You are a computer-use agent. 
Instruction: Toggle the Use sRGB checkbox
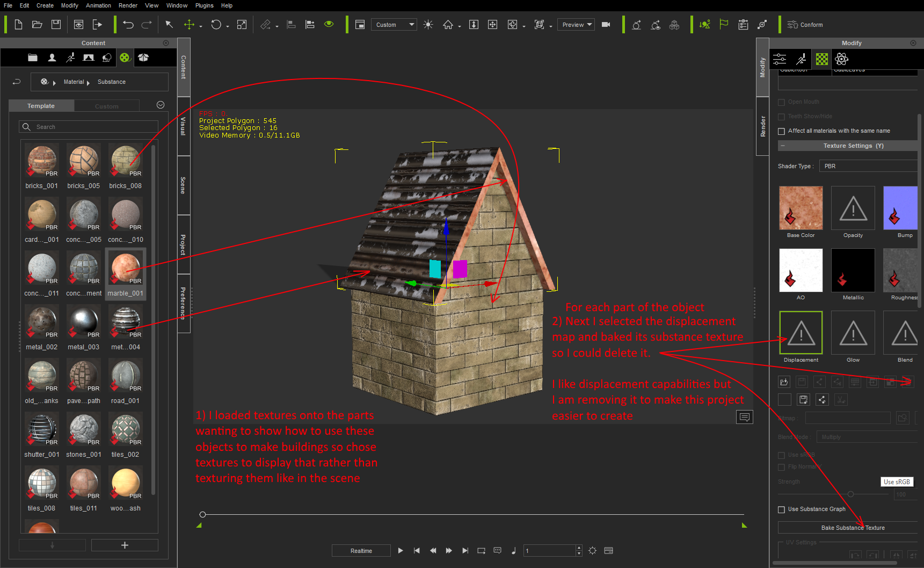782,455
